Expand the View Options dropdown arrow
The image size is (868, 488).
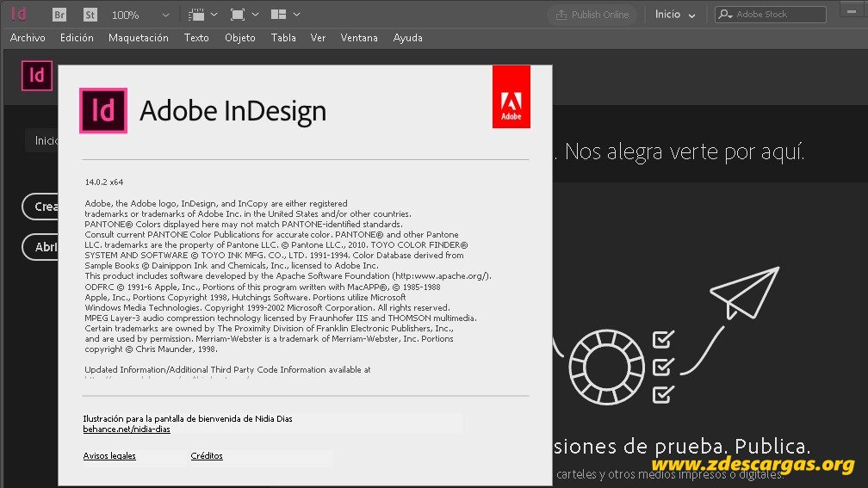point(214,15)
